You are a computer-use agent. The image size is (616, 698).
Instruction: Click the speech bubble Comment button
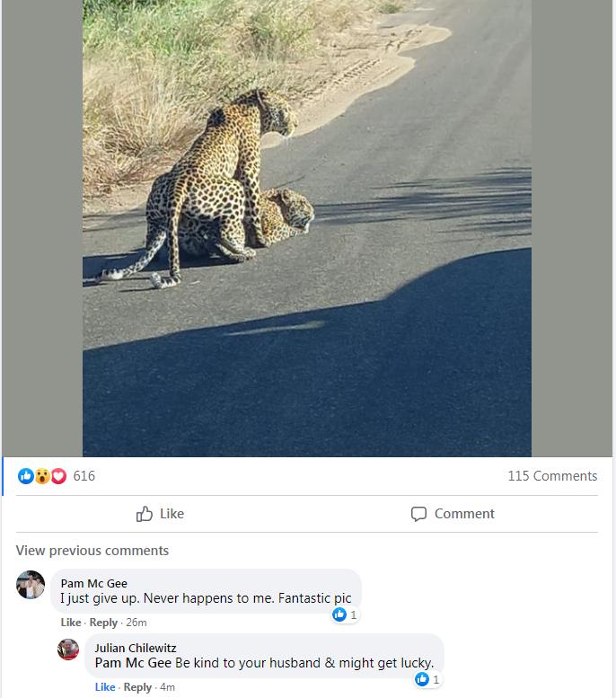point(453,514)
